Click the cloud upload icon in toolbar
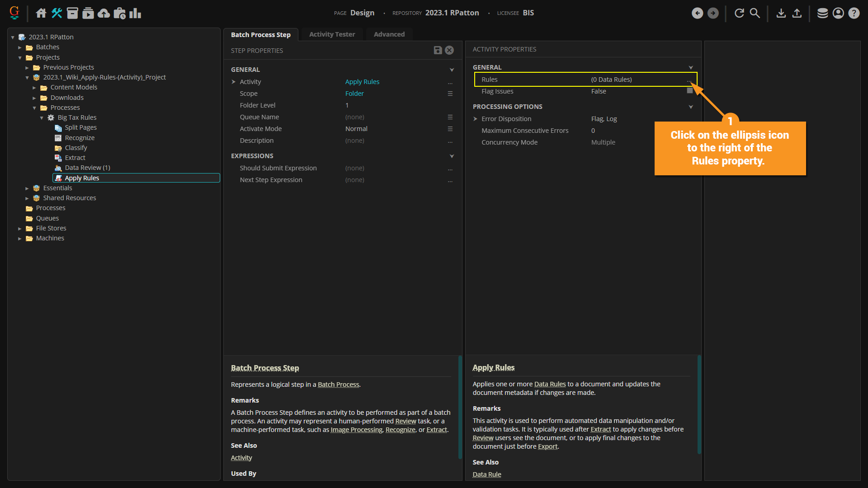This screenshot has width=868, height=488. coord(104,13)
